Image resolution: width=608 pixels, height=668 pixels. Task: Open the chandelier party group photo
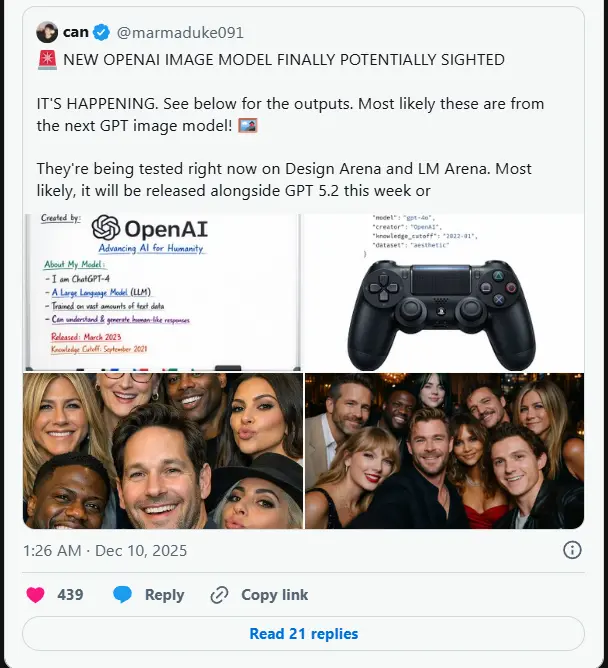(x=444, y=451)
